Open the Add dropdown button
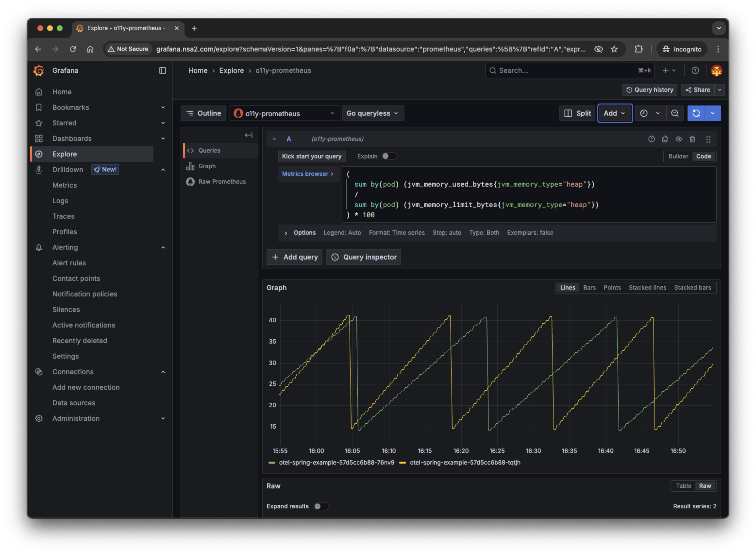Screen dimensions: 756x554 click(x=615, y=113)
